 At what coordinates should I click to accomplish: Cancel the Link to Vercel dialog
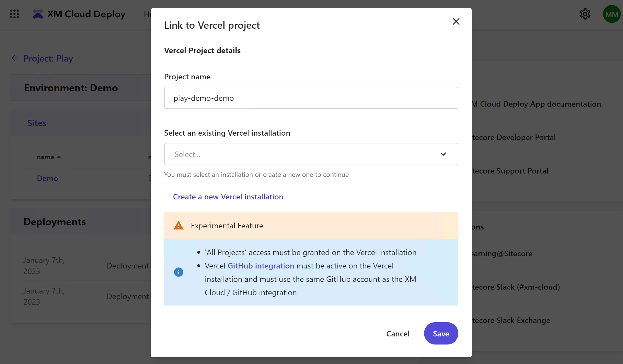[x=398, y=333]
